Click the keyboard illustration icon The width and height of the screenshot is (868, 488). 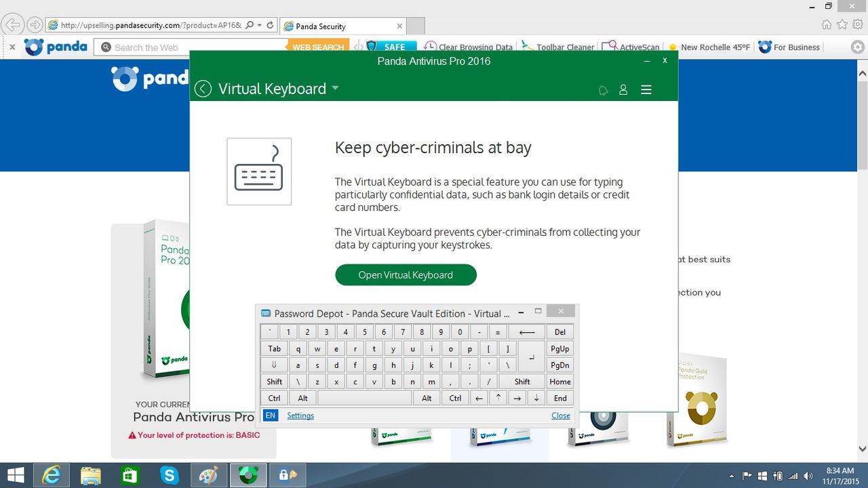click(x=259, y=171)
